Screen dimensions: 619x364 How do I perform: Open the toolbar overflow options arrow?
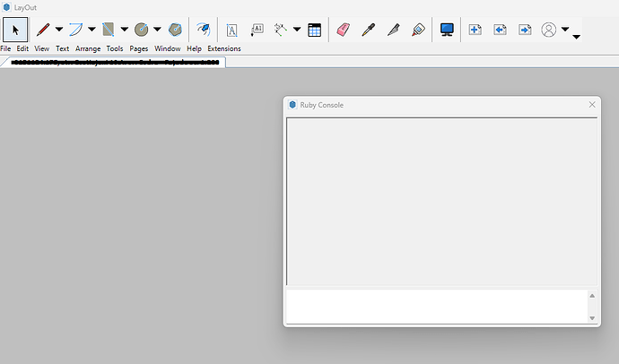coord(576,37)
